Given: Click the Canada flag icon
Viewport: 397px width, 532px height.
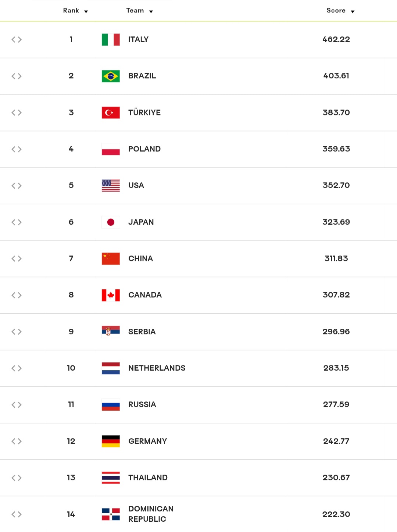Looking at the screenshot, I should pyautogui.click(x=111, y=295).
